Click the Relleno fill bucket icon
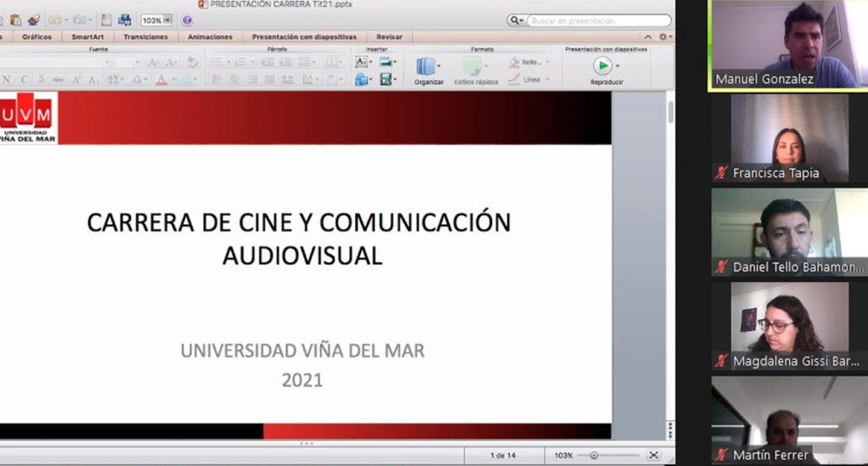This screenshot has height=466, width=868. click(x=514, y=62)
